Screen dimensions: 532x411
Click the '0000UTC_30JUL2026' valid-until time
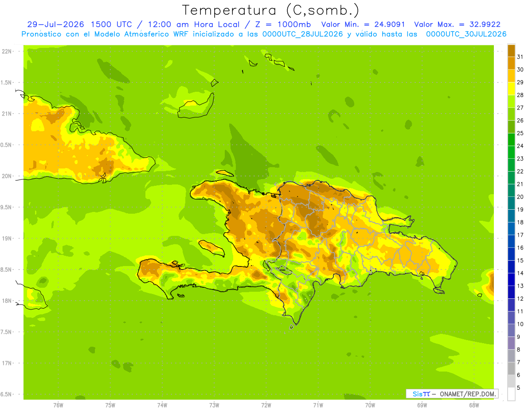click(466, 34)
